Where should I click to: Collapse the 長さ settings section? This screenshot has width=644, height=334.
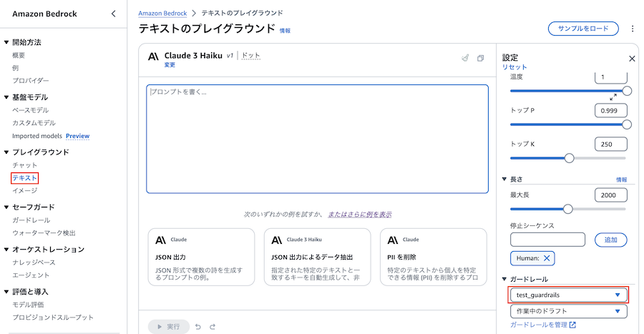(504, 180)
